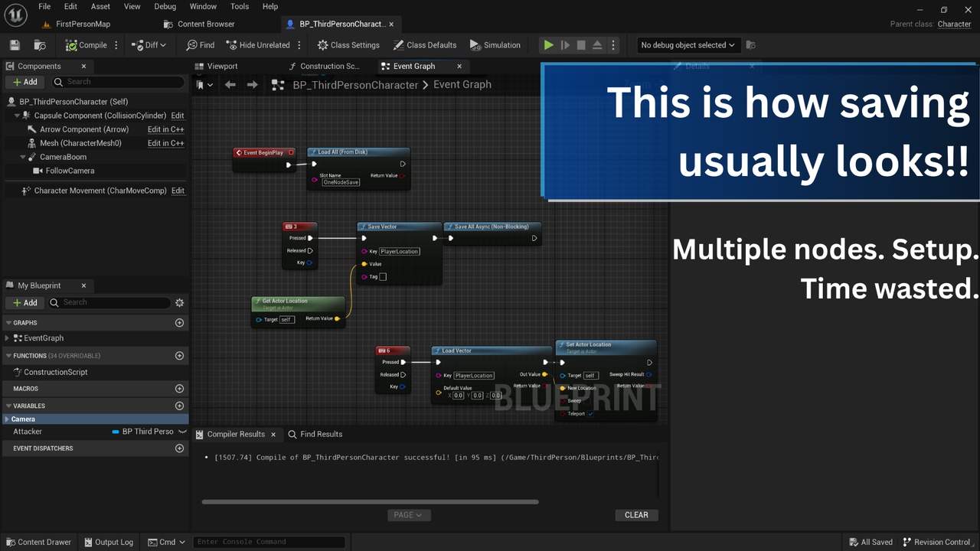This screenshot has width=980, height=551.
Task: Click the Components search field
Action: (118, 82)
